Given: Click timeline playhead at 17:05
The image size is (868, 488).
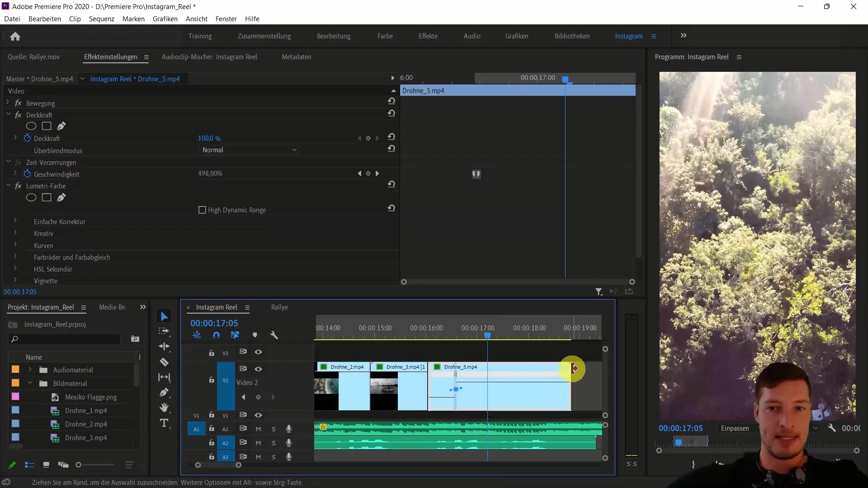Looking at the screenshot, I should [487, 336].
